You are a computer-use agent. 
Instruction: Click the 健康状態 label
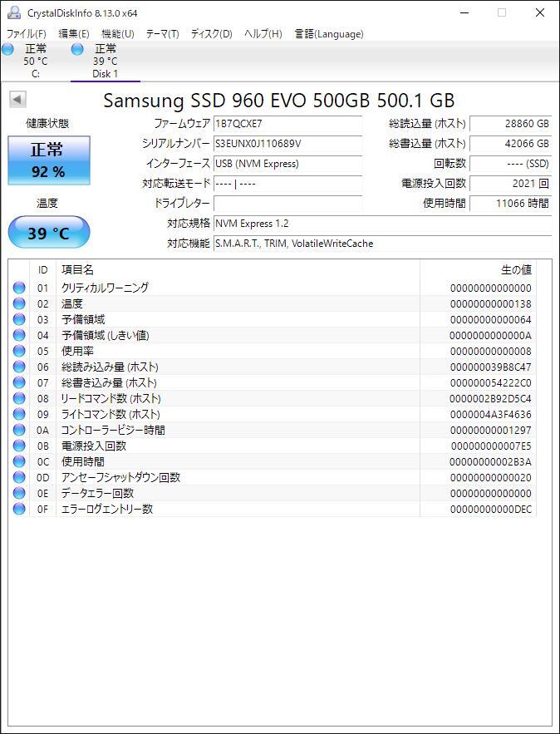tap(47, 124)
